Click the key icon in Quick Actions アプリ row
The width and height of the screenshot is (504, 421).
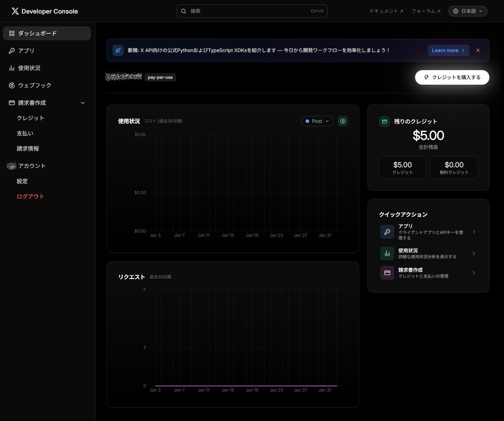coord(387,232)
